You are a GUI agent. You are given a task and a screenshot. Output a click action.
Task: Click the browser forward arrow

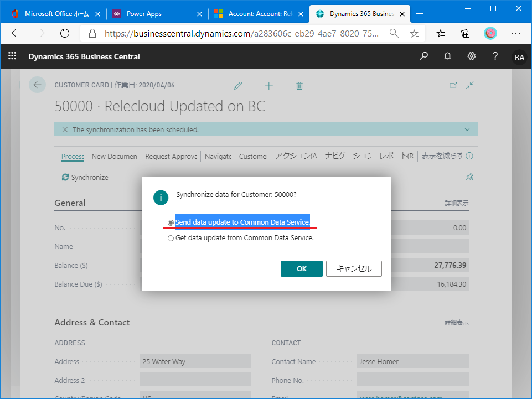point(40,33)
